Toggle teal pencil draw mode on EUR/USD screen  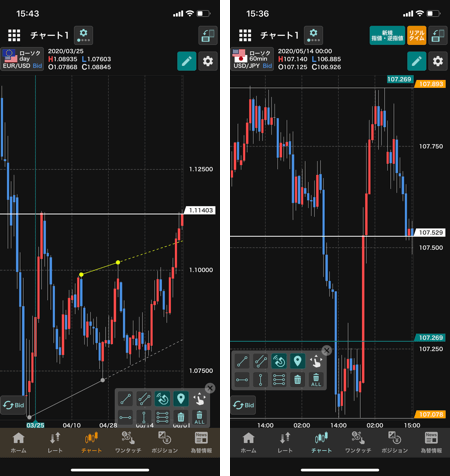coord(187,61)
